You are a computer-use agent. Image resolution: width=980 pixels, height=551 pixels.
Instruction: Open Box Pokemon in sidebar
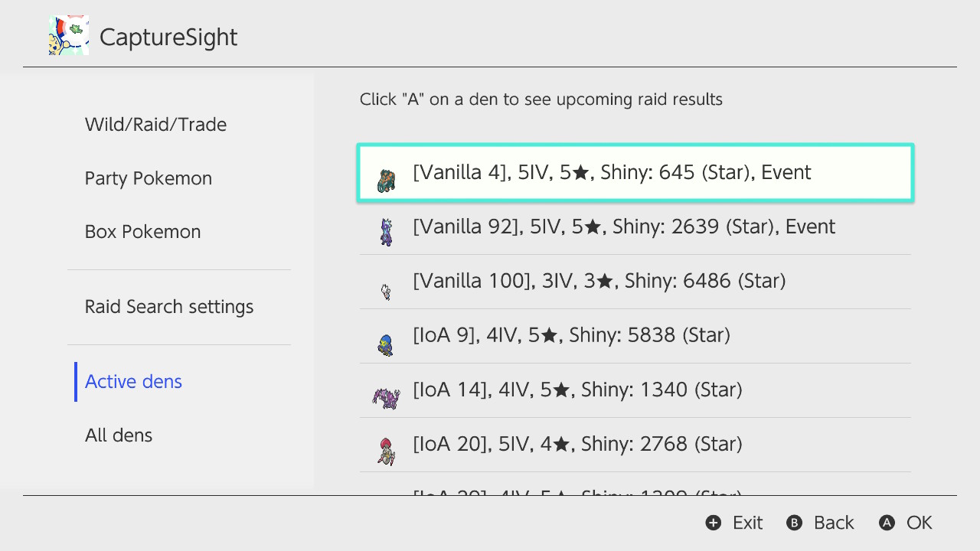142,232
